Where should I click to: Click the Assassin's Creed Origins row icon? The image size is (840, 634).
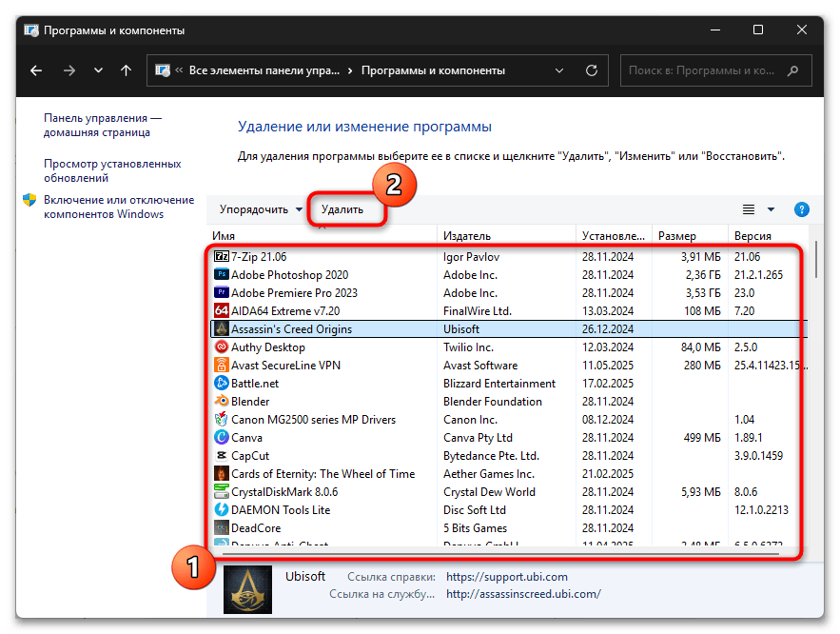click(x=222, y=329)
